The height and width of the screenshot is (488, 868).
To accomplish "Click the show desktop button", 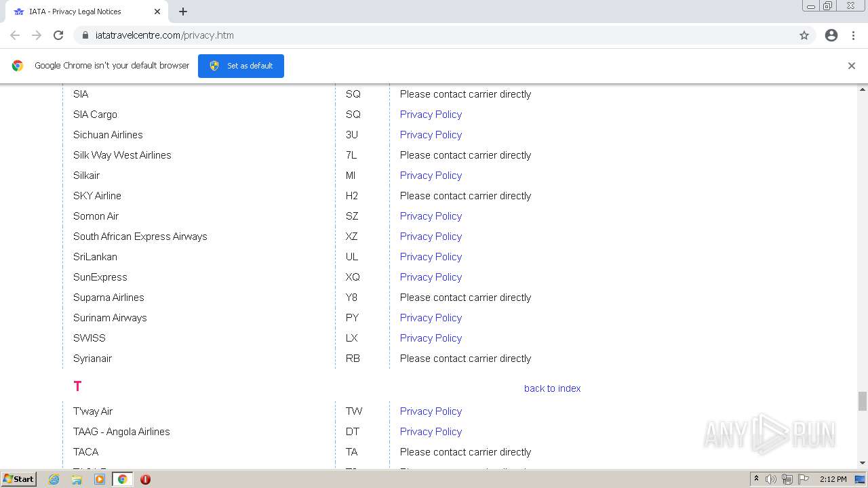I will point(860,479).
